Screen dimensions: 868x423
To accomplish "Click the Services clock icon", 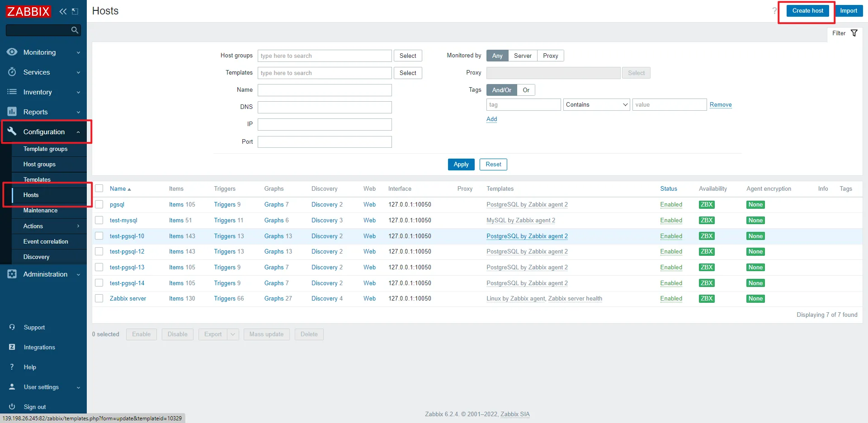I will tap(12, 72).
